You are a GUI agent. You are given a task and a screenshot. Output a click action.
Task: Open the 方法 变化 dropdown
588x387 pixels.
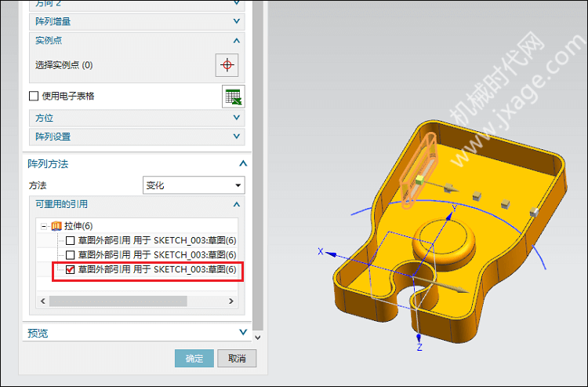194,185
